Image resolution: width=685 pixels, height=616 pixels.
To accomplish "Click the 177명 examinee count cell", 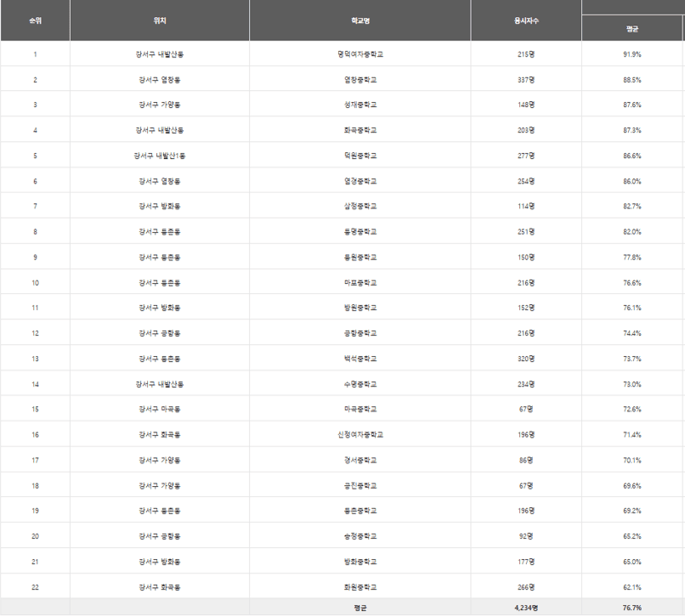I will (x=526, y=562).
